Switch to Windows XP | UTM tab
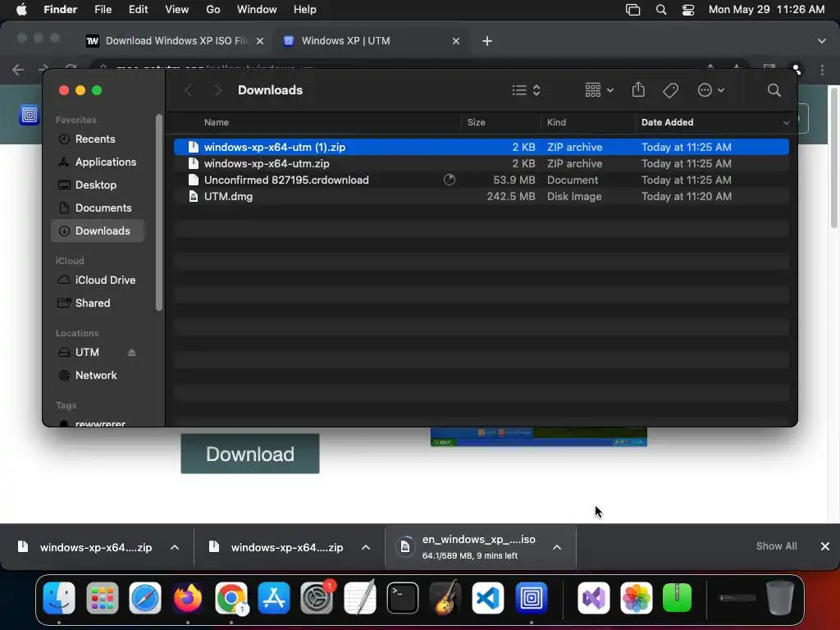This screenshot has width=840, height=630. (372, 41)
